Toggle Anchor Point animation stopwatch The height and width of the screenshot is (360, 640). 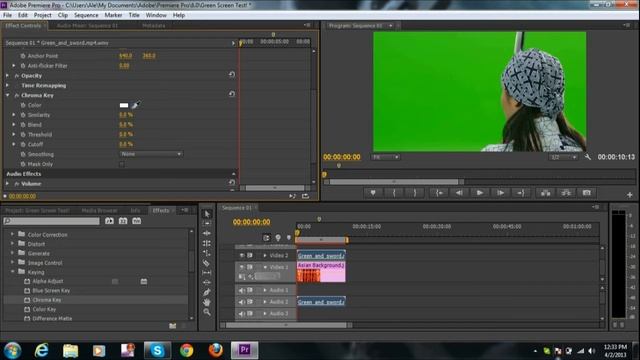23,56
